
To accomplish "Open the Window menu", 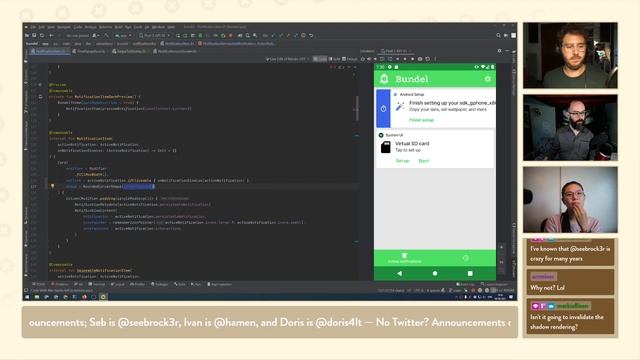I will 158,27.
